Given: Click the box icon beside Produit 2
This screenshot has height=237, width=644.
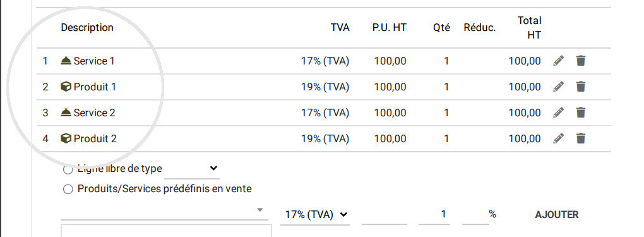Looking at the screenshot, I should 66,138.
